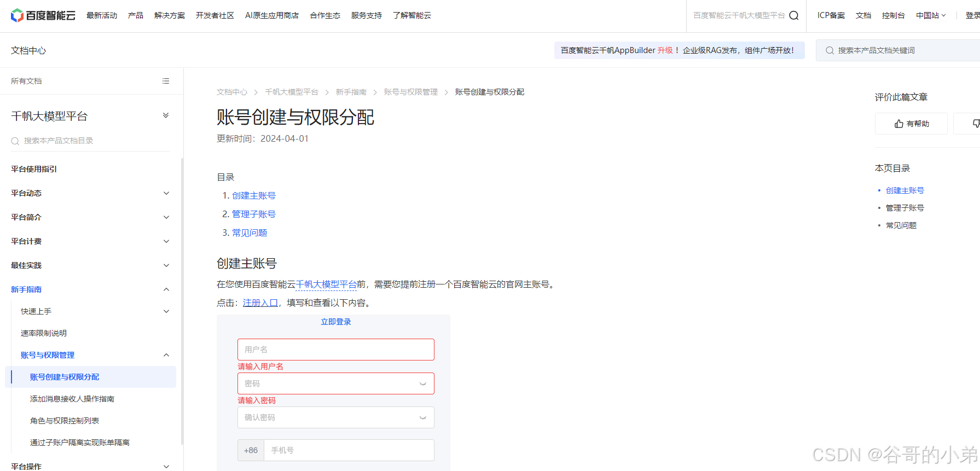Click 立即登录 in the registration form
This screenshot has height=471, width=980.
click(x=336, y=322)
